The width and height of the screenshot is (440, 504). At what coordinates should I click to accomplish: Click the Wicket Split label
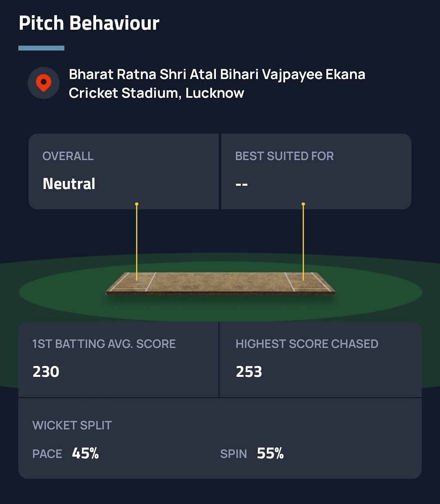(72, 425)
